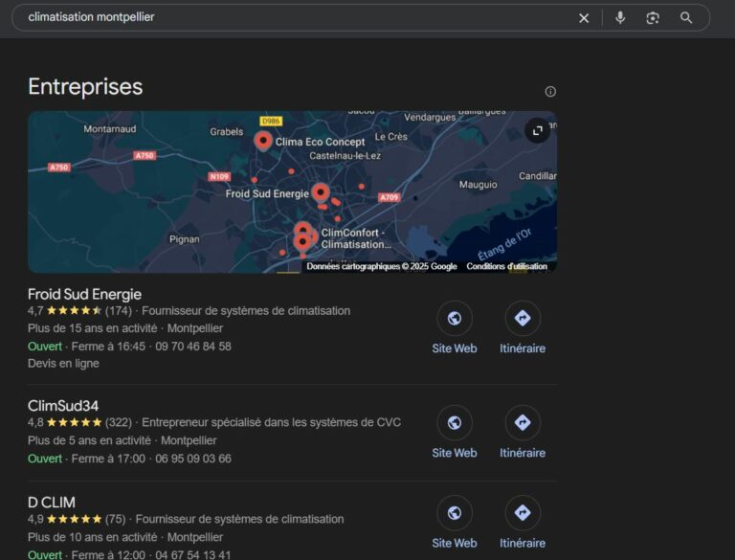The height and width of the screenshot is (560, 735).
Task: Click the (75) review count of D CLIM
Action: (115, 519)
